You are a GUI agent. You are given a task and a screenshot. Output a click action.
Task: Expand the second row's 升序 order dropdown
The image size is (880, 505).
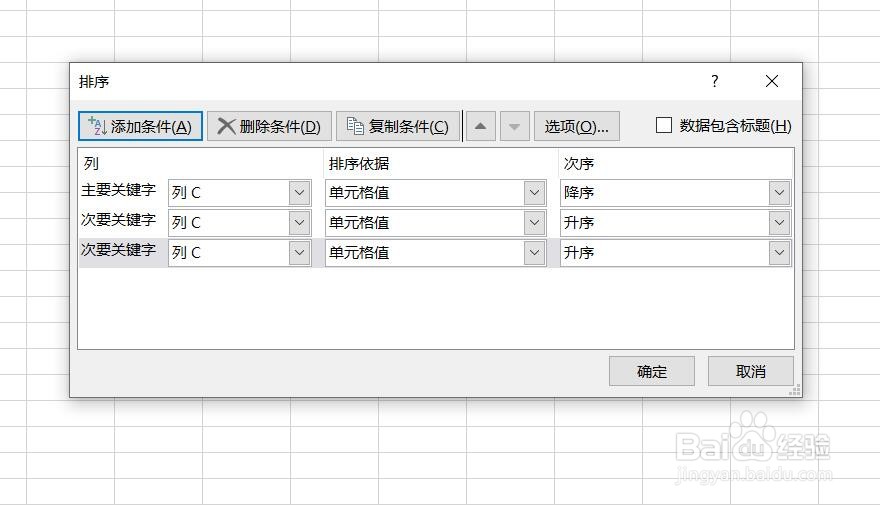pyautogui.click(x=779, y=223)
